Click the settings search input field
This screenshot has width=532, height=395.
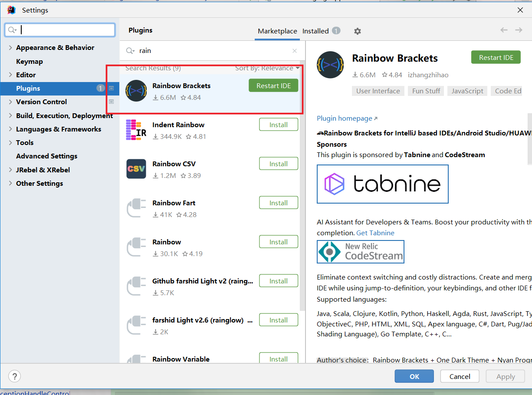coord(60,30)
